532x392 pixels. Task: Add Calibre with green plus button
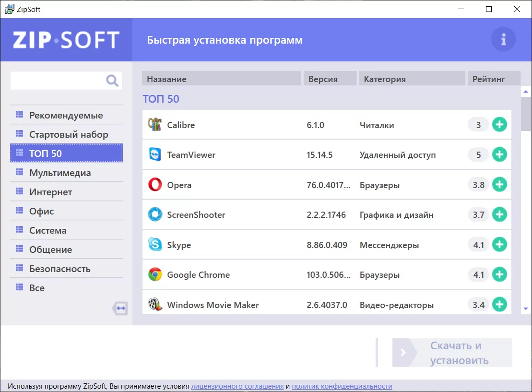point(499,125)
